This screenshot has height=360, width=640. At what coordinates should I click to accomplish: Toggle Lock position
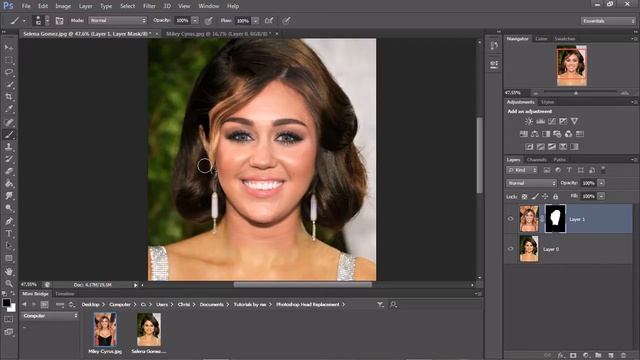pyautogui.click(x=545, y=196)
